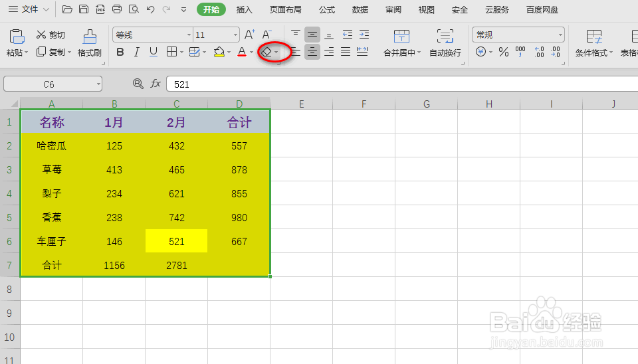The image size is (638, 364).
Task: Open 条件格式 conditional formatting
Action: coord(593,43)
